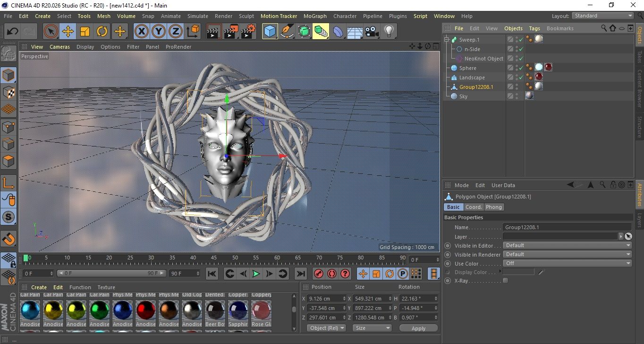This screenshot has width=644, height=344.
Task: Select the Move tool in top toolbar
Action: (x=68, y=32)
